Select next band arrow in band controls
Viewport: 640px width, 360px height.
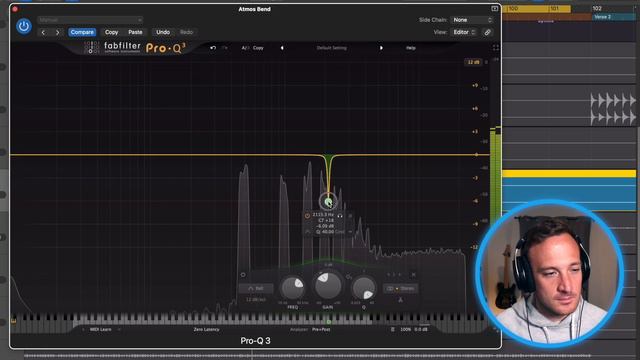(x=400, y=275)
